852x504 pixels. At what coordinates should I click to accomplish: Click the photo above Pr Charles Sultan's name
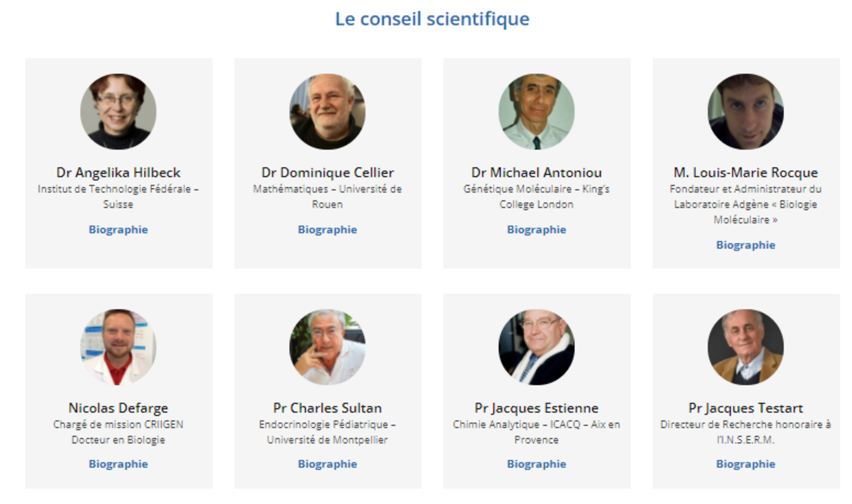[x=328, y=347]
